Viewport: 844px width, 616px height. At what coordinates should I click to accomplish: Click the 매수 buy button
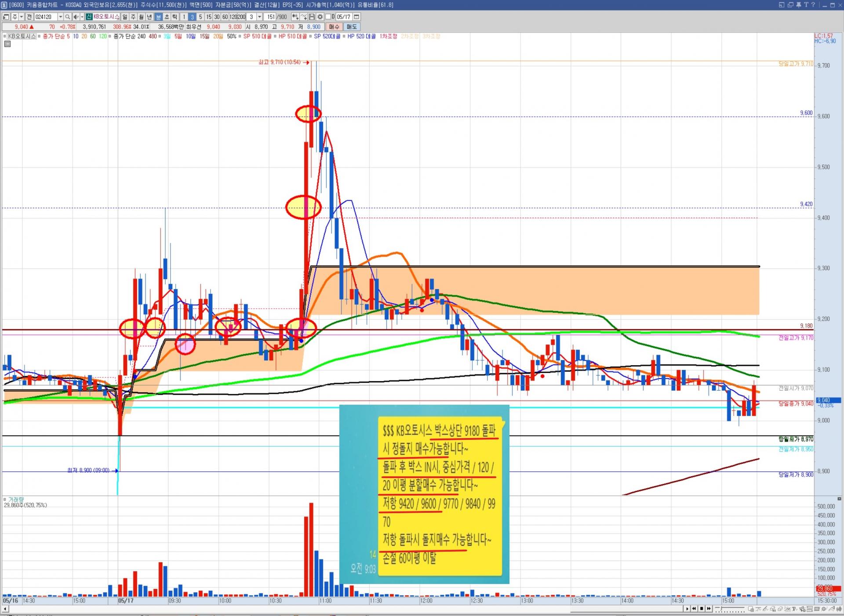(x=334, y=27)
